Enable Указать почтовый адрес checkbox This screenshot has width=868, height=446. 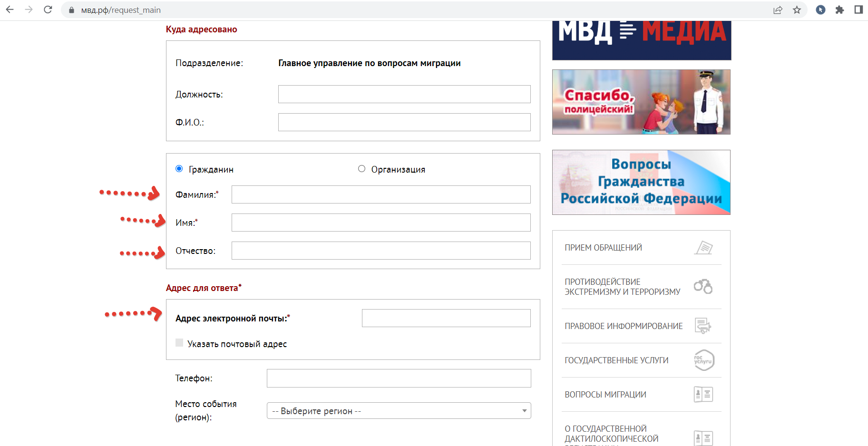point(179,343)
